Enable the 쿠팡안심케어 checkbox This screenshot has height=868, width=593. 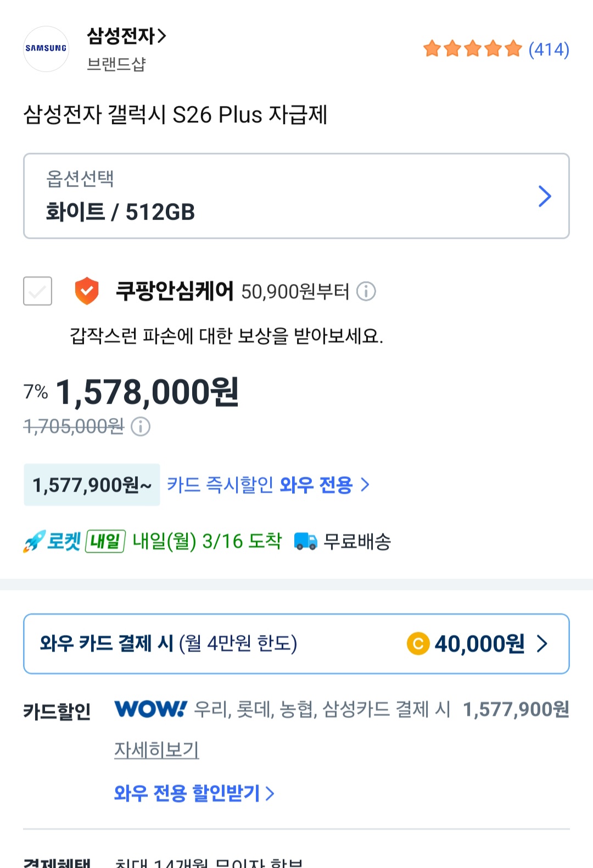coord(37,291)
